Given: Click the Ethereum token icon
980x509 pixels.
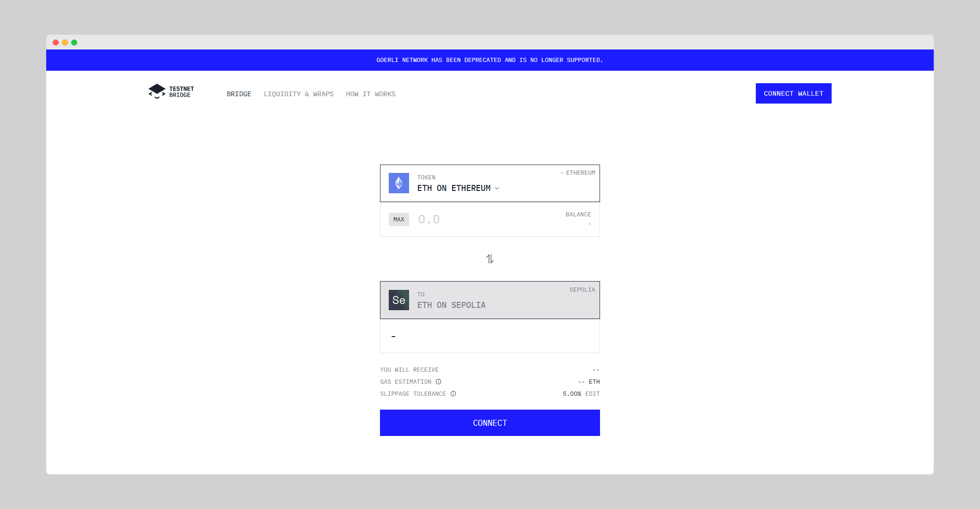Looking at the screenshot, I should point(398,183).
